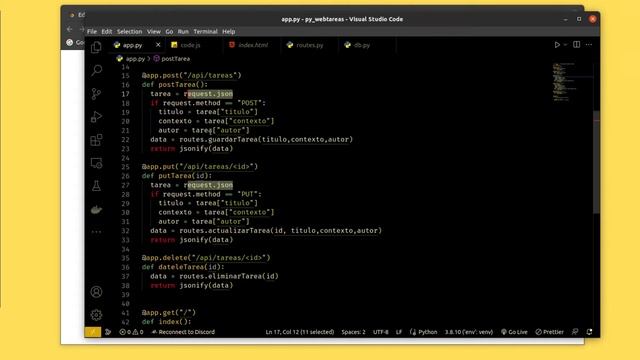Click @app.get("/") on line 41
Image resolution: width=640 pixels, height=360 pixels.
pyautogui.click(x=169, y=313)
